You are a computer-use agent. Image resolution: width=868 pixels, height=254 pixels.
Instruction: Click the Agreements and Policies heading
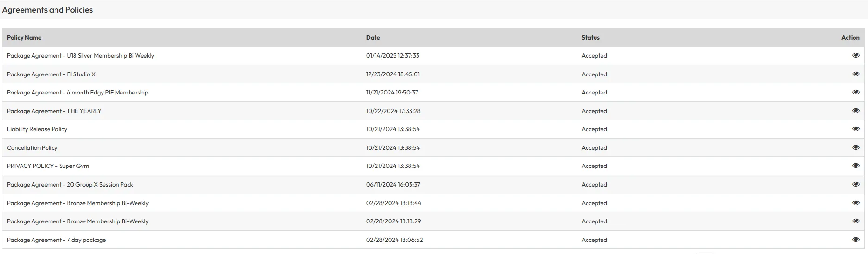coord(48,10)
